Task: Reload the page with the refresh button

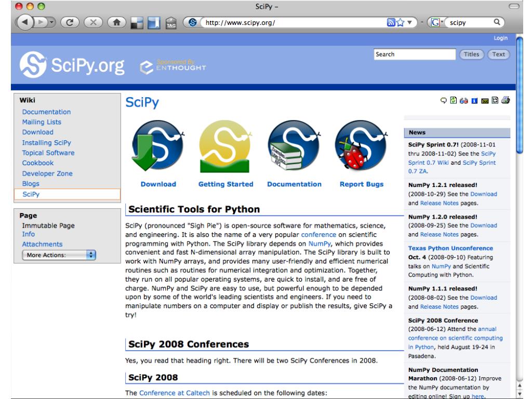Action: click(70, 22)
